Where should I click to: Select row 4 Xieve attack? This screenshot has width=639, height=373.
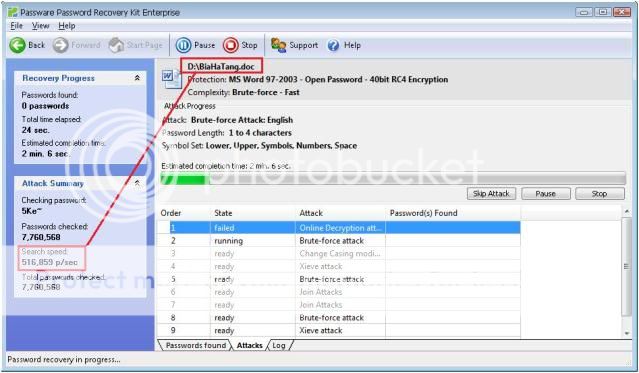click(x=339, y=266)
